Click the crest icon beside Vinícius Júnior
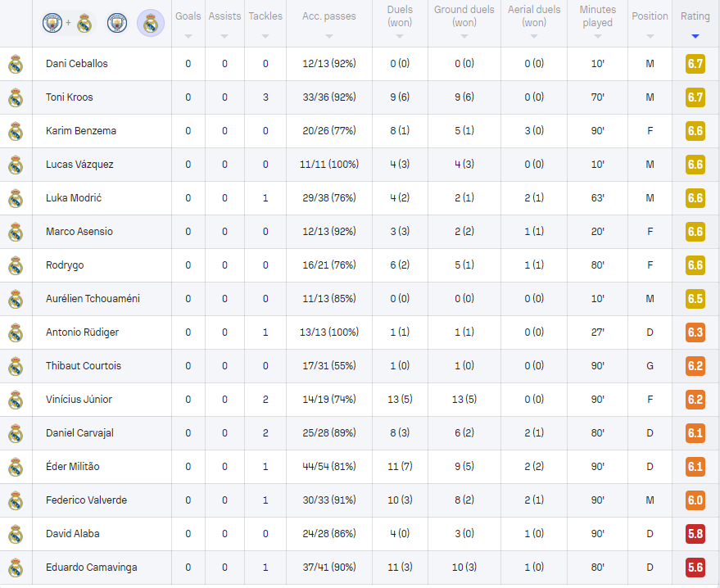The image size is (720, 588). click(x=16, y=400)
